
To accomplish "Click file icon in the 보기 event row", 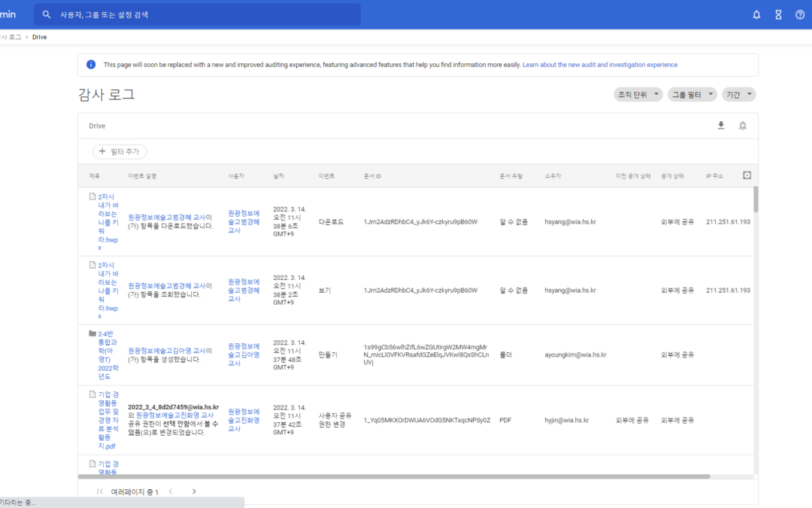I will tap(92, 265).
